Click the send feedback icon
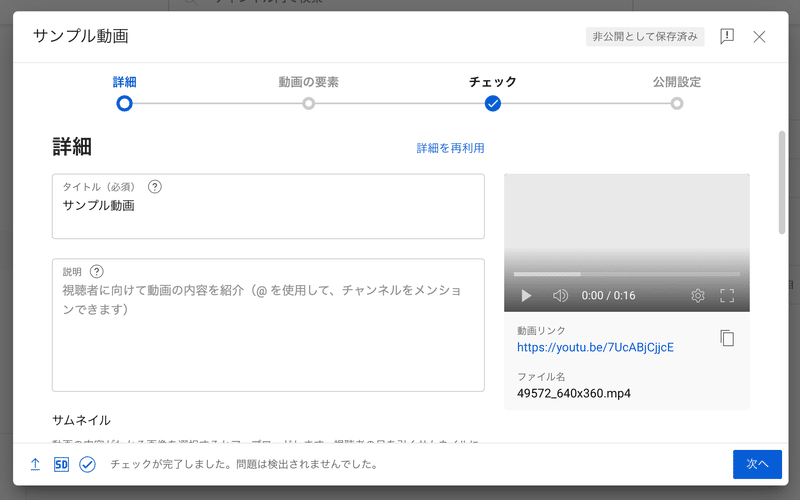 tap(727, 36)
